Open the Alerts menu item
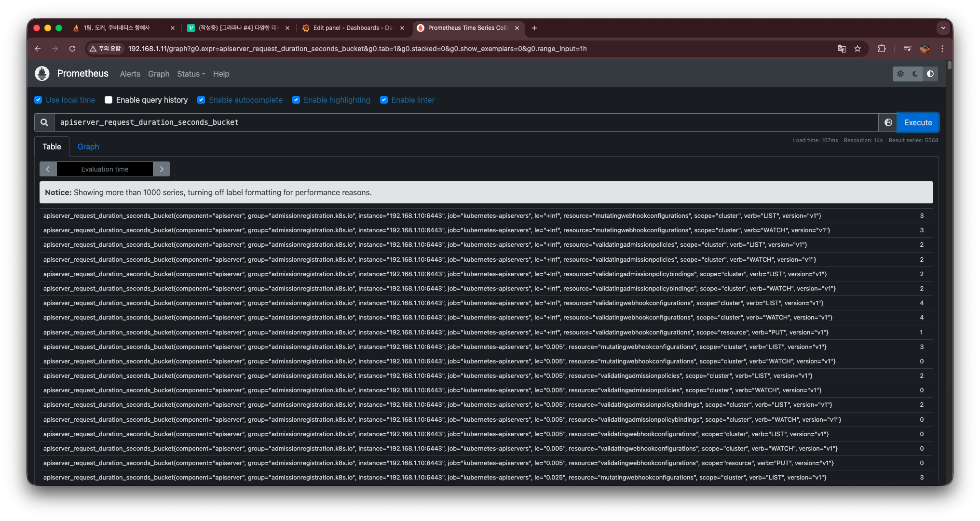Image resolution: width=980 pixels, height=521 pixels. tap(130, 74)
